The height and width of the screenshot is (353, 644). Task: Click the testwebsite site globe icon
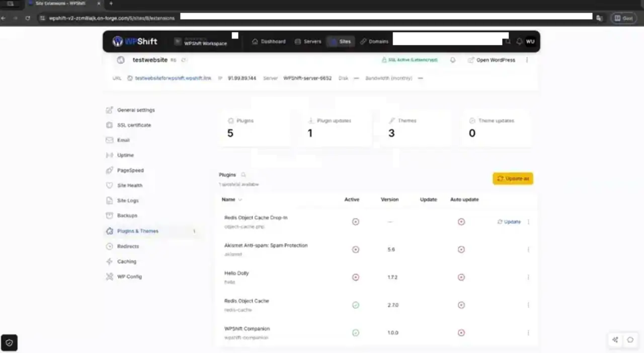(120, 60)
